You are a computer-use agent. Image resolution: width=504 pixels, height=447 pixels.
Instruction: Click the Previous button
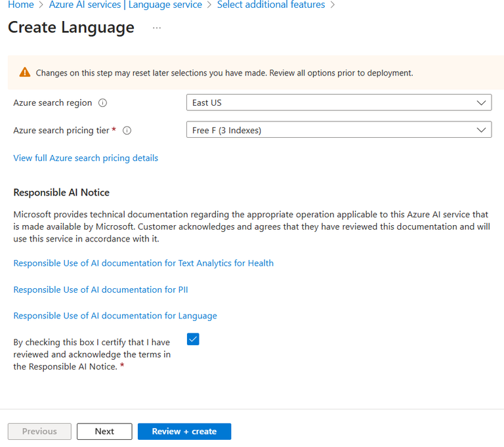point(39,431)
